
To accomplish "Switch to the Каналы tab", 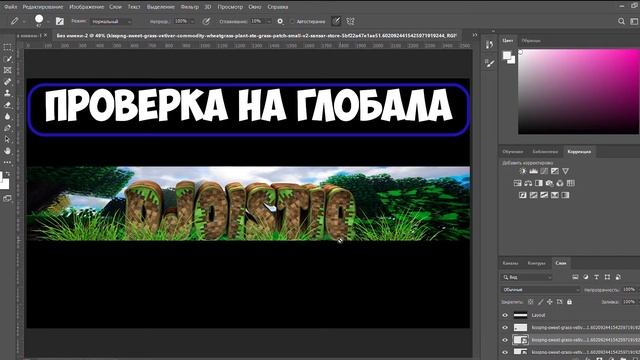I will [x=510, y=263].
